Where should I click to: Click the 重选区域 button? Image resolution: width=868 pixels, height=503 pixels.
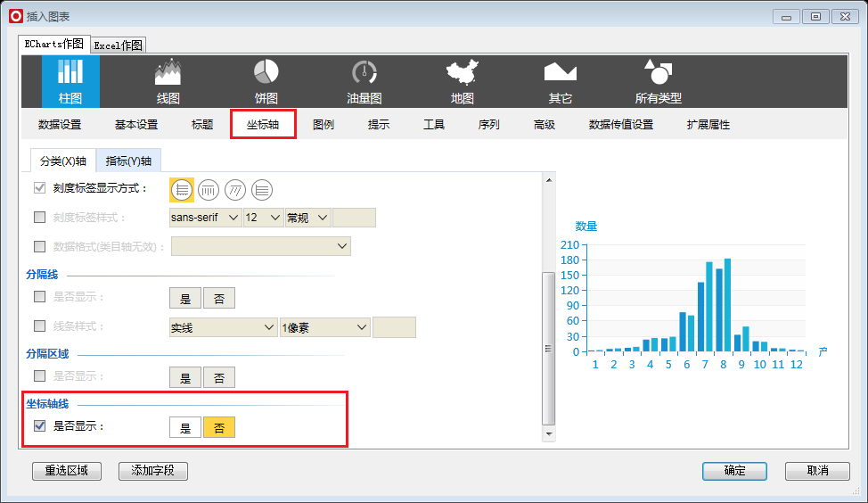click(67, 471)
